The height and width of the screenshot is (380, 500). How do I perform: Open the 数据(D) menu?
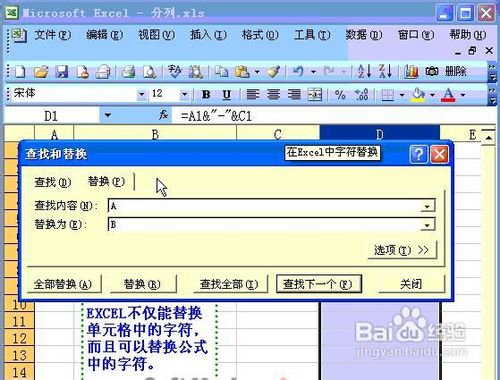coord(364,35)
